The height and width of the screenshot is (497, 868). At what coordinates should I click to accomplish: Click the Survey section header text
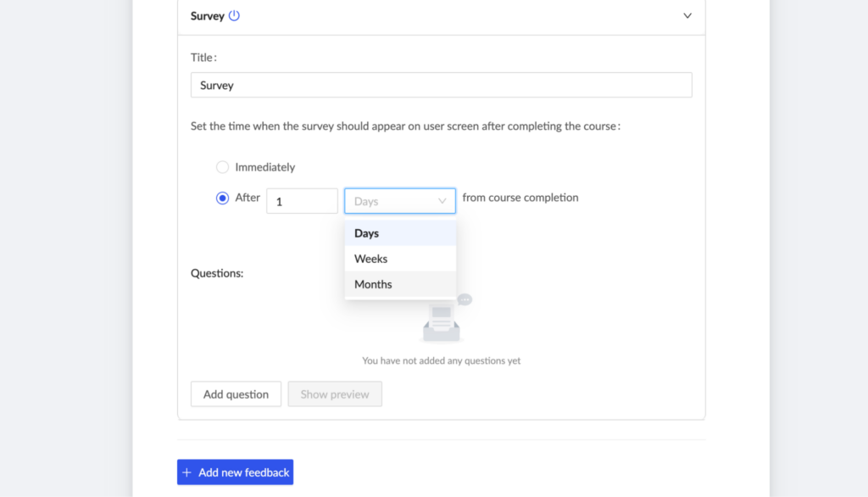(208, 16)
